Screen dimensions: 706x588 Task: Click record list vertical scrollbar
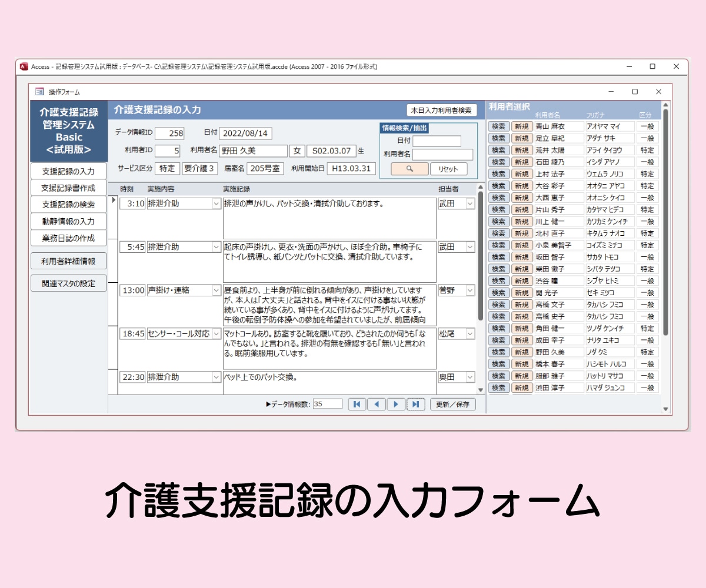(480, 256)
